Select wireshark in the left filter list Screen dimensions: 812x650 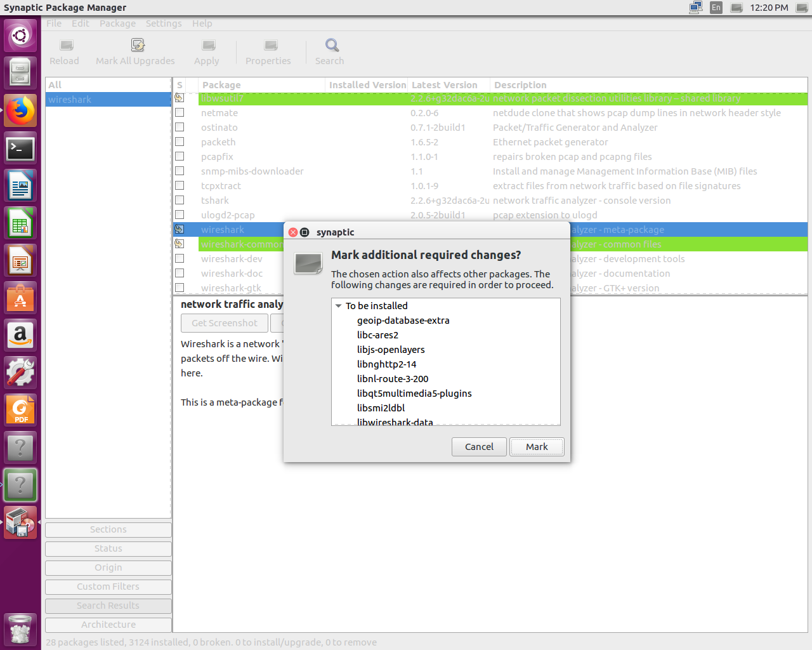108,100
